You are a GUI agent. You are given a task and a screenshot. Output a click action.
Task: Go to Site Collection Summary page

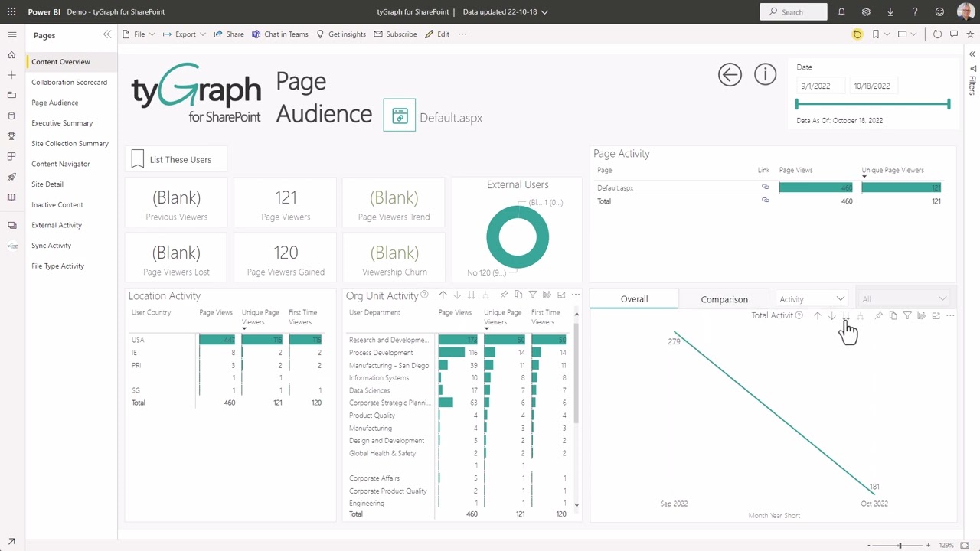pos(70,143)
